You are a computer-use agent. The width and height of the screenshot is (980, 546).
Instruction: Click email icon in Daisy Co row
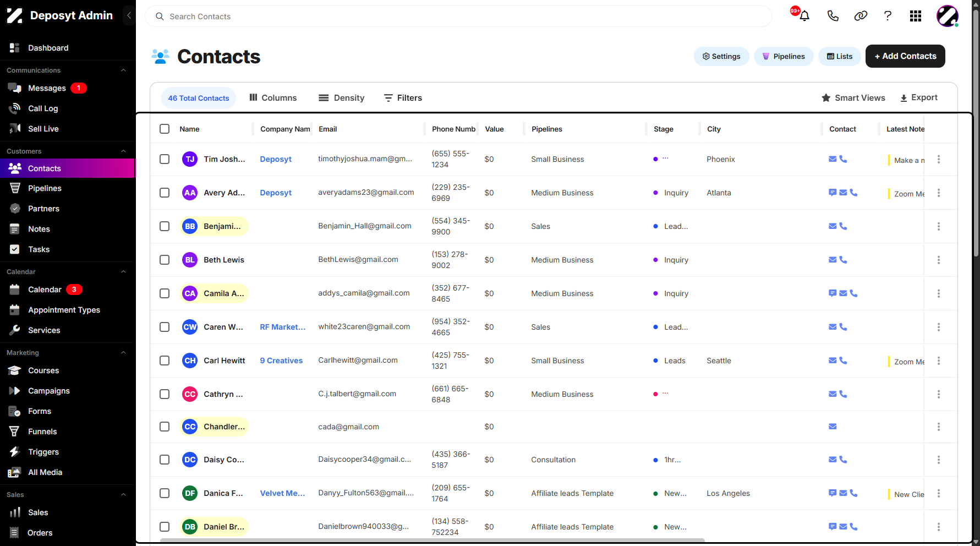coord(833,460)
